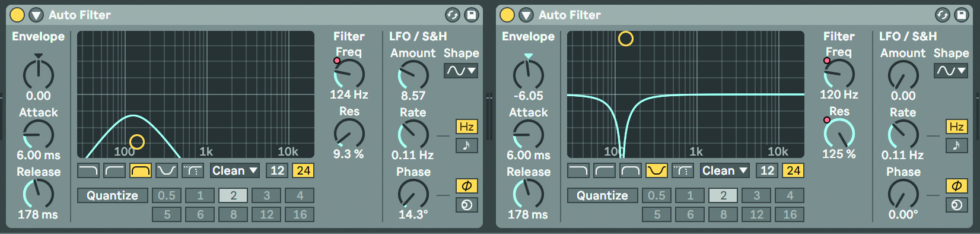
Task: Open LFO Shape dropdown in left device
Action: 461,71
